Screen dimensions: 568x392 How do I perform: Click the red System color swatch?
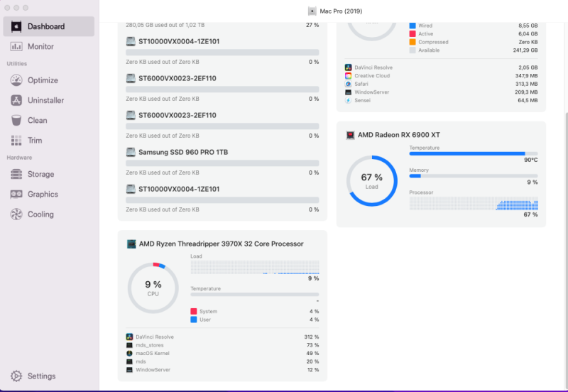194,311
